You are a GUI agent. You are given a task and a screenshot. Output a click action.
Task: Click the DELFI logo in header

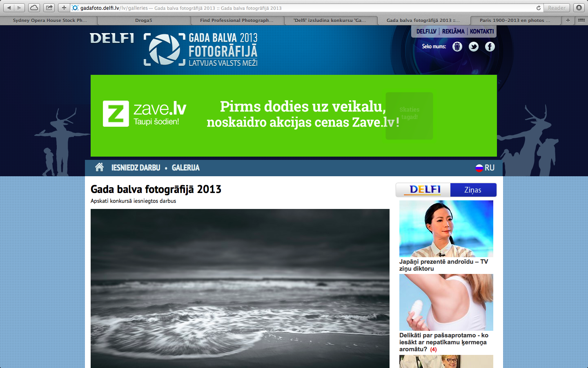[112, 38]
